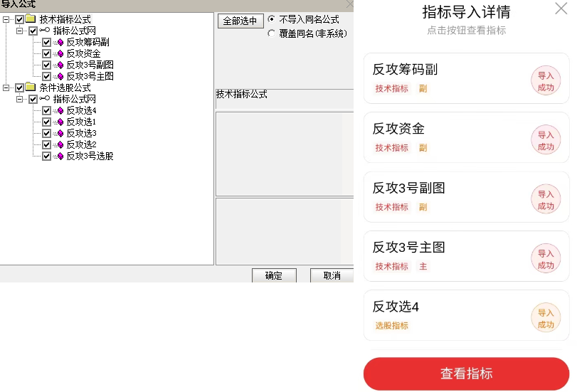Viewport: 577px width, 392px height.
Task: Collapse the 技术指标公式 tree node
Action: coord(6,19)
